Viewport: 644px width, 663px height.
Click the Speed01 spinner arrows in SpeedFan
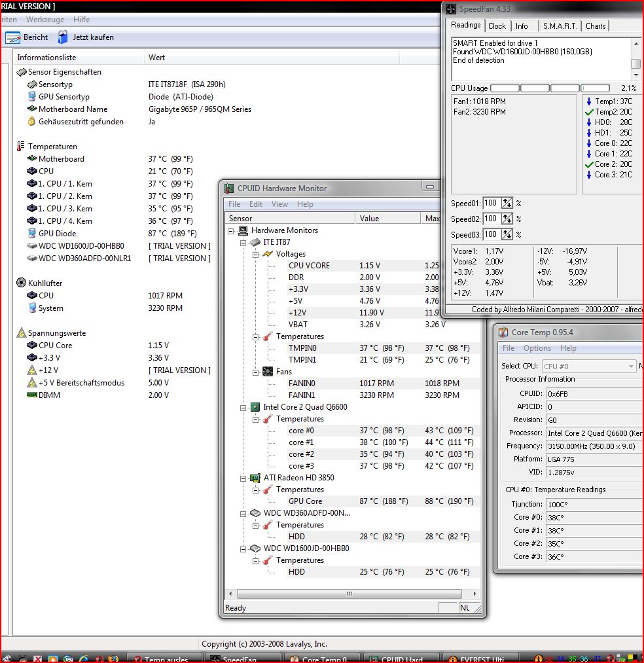point(507,204)
